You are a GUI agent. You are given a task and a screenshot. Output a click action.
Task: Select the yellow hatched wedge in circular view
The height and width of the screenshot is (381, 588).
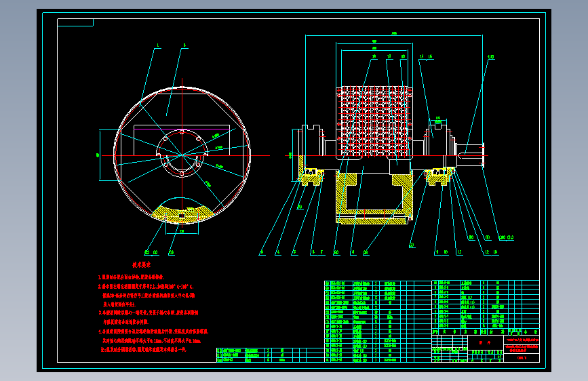point(182,214)
